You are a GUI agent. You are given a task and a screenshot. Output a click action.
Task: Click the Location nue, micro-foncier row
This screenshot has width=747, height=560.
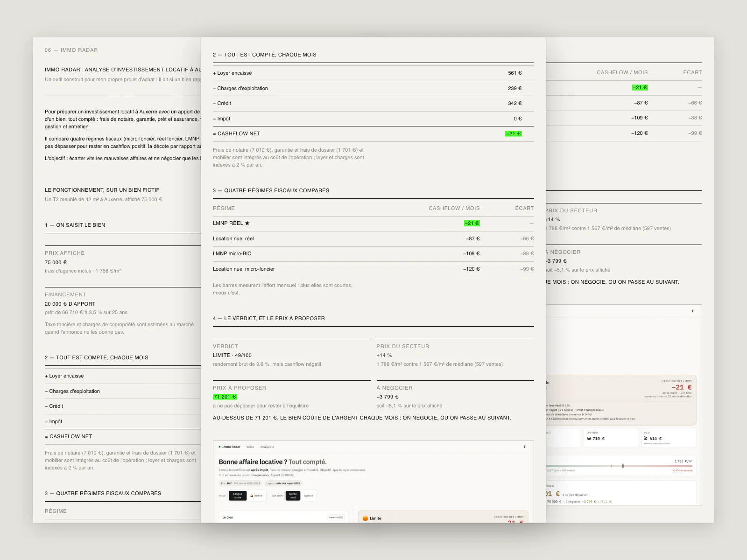point(373,269)
